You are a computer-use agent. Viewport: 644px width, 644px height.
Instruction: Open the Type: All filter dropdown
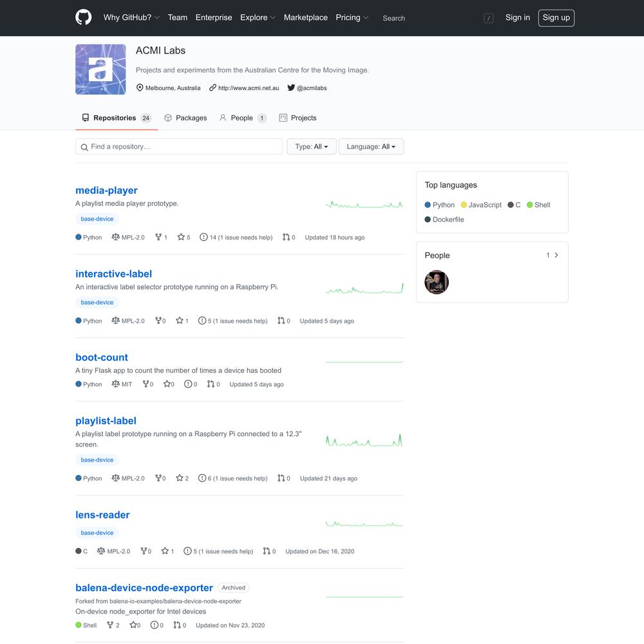(311, 147)
